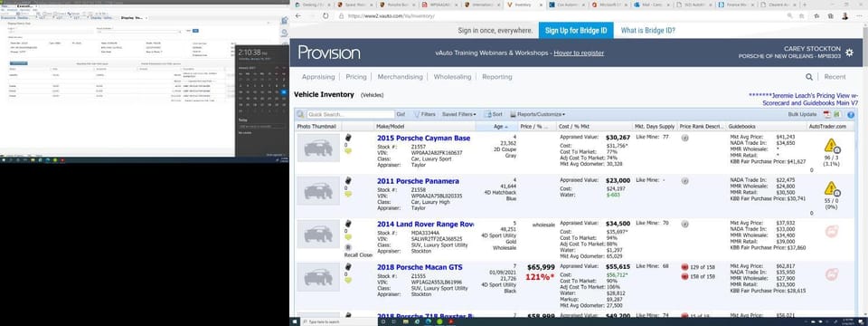
Task: Click the price rank icon for Panamera
Action: tap(684, 181)
